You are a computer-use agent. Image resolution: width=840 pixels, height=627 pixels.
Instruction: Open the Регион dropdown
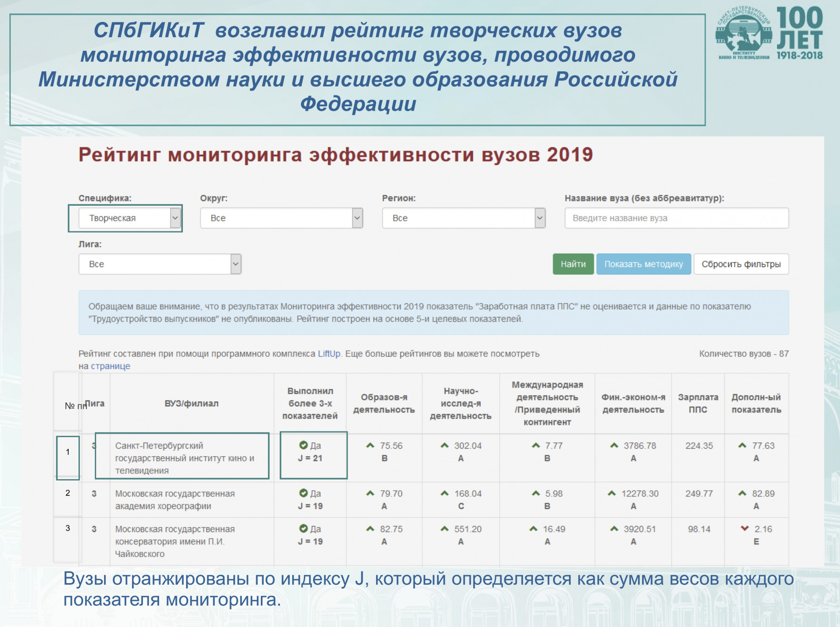click(x=464, y=218)
